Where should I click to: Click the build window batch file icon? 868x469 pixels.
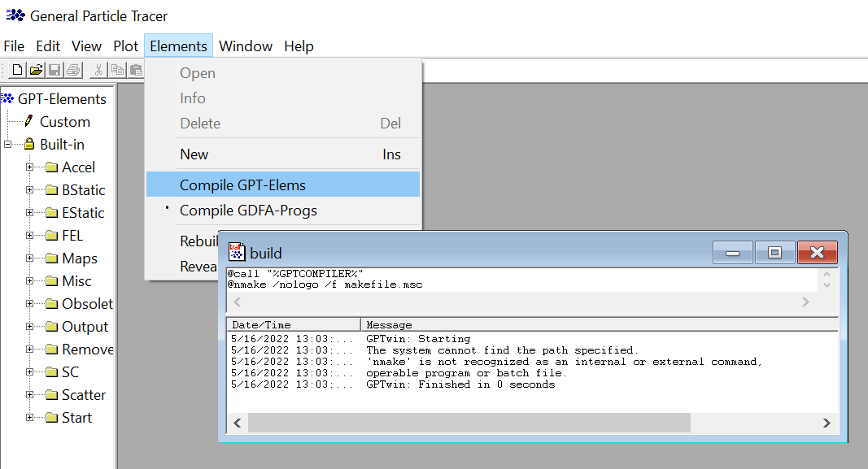pos(237,252)
